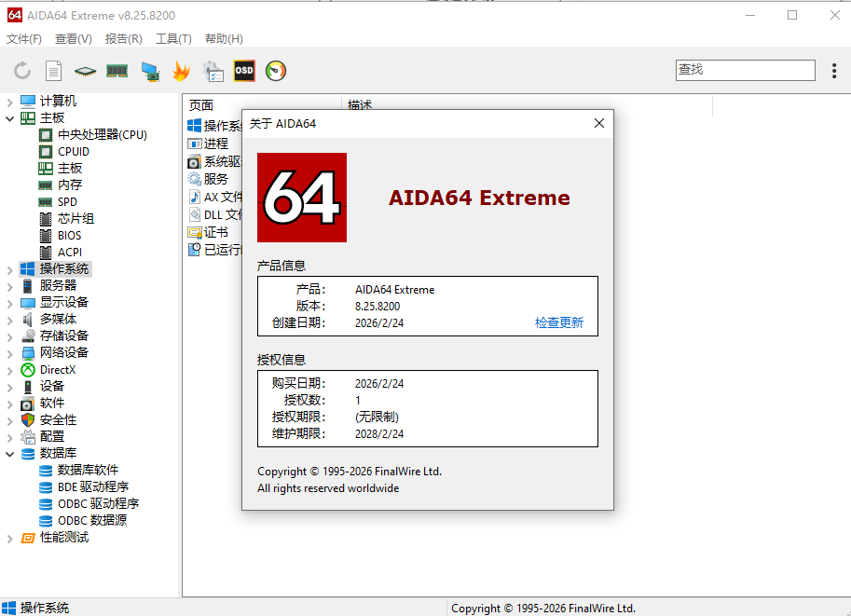Click the sensor gauge toolbar icon
This screenshot has height=616, width=851.
[276, 70]
